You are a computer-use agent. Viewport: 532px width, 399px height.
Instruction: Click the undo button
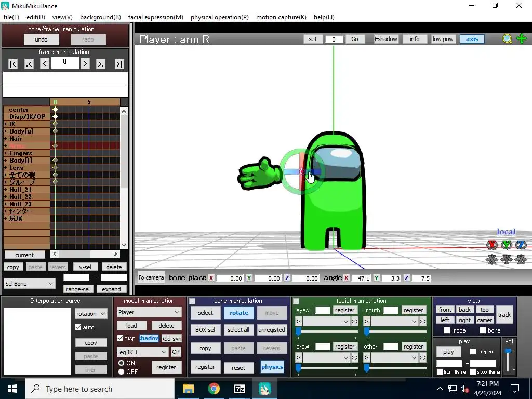pyautogui.click(x=41, y=39)
